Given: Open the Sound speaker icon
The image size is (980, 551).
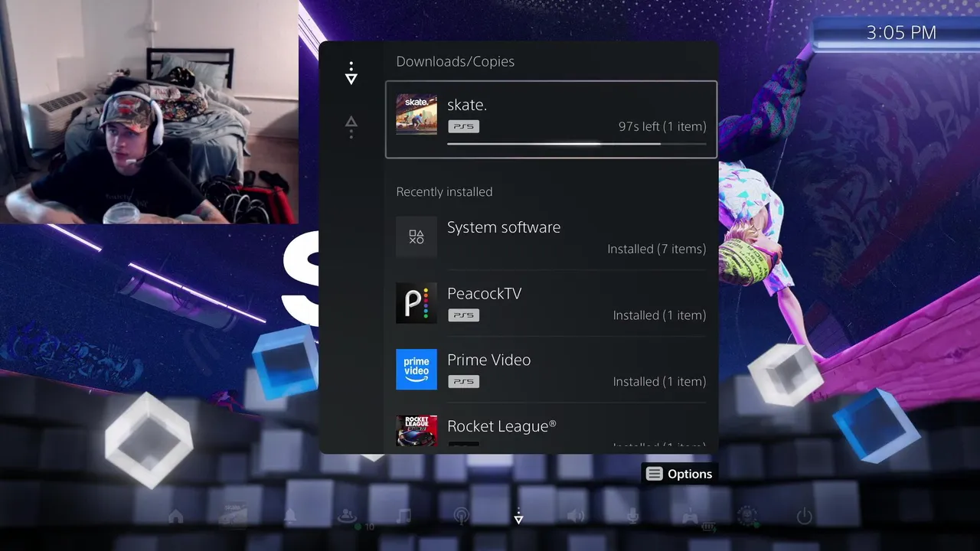Looking at the screenshot, I should pyautogui.click(x=575, y=517).
